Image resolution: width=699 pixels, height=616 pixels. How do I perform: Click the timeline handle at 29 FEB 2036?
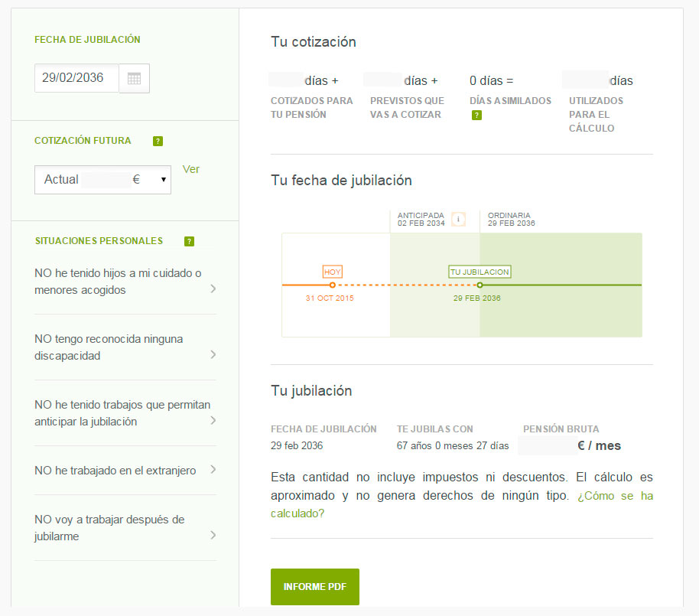click(x=480, y=285)
